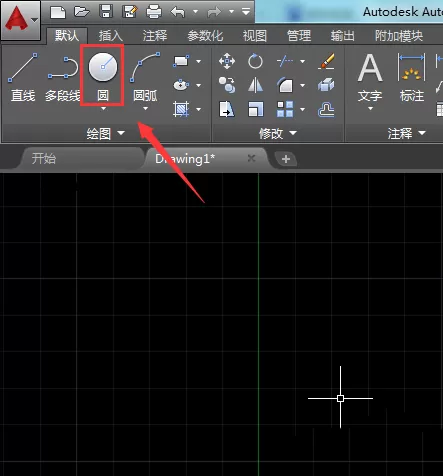Select the Trim tool
The width and height of the screenshot is (443, 476).
pos(285,61)
